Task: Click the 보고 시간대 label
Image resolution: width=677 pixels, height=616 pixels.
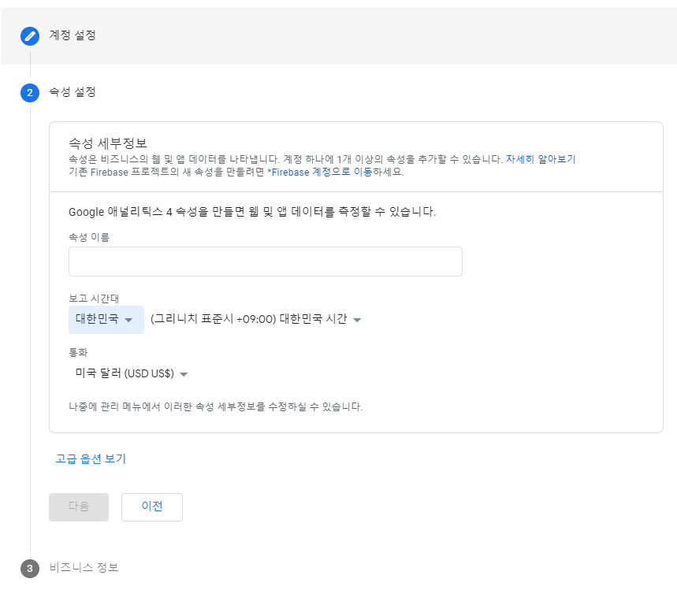Action: pos(94,299)
